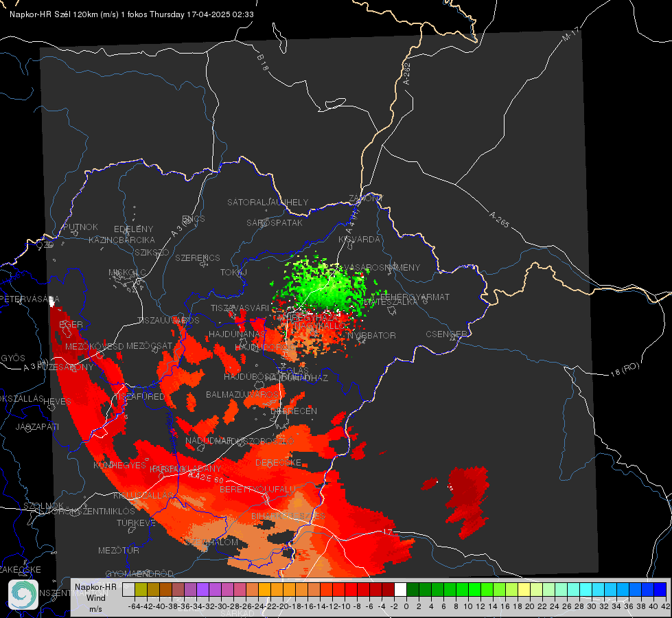
Task: Click the PUTNOK town label
Action: (x=80, y=227)
